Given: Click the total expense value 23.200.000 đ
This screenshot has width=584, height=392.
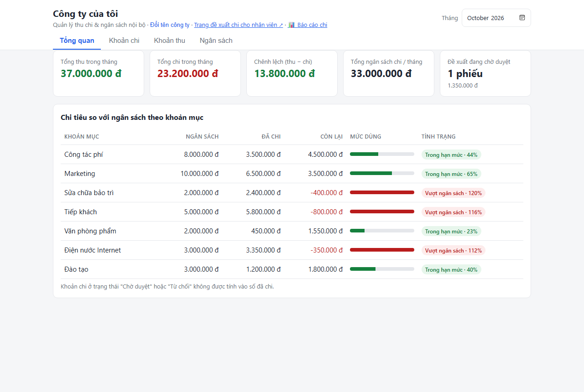Looking at the screenshot, I should point(188,73).
